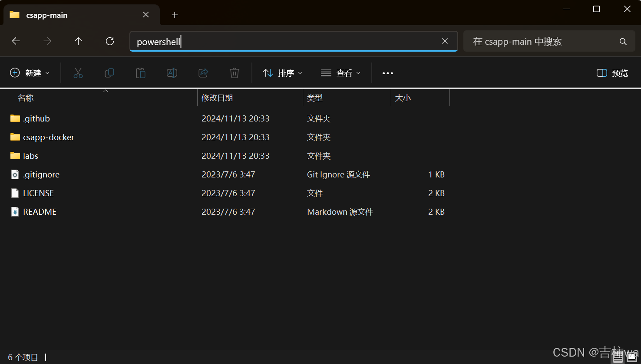Open the see more ... menu
Screen dimensions: 641x364
pos(387,73)
